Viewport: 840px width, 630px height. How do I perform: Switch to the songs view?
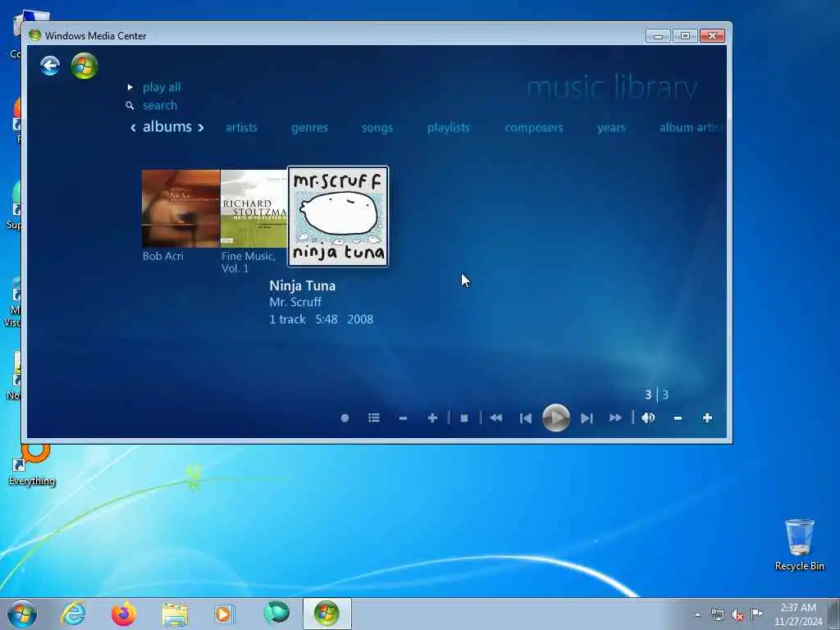[377, 127]
